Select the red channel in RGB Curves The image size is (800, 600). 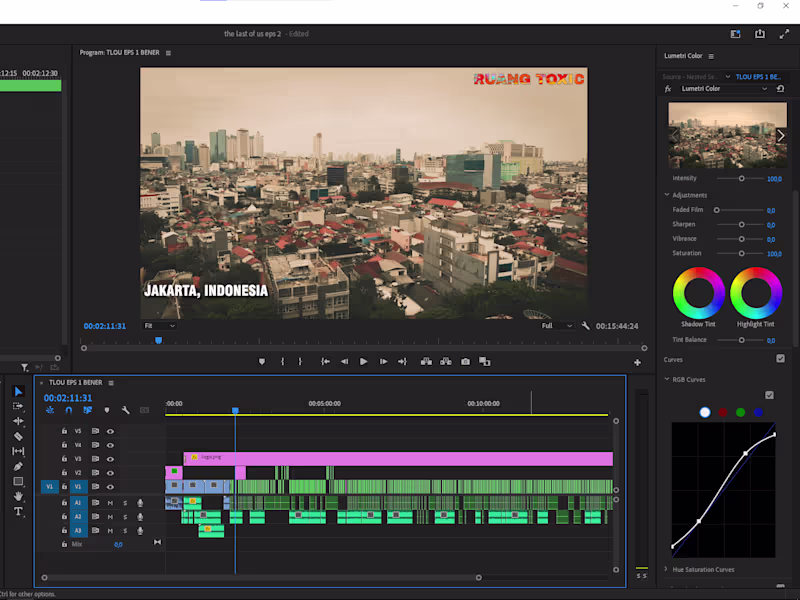(x=722, y=412)
